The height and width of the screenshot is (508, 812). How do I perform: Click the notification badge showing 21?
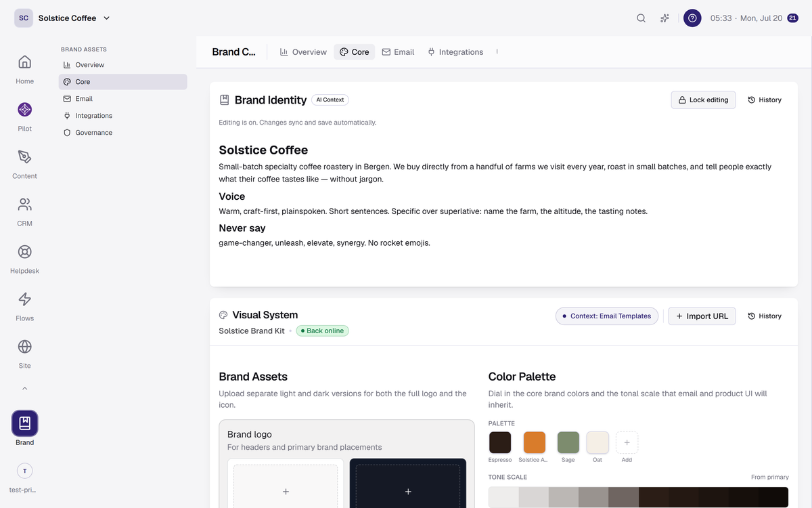(792, 18)
